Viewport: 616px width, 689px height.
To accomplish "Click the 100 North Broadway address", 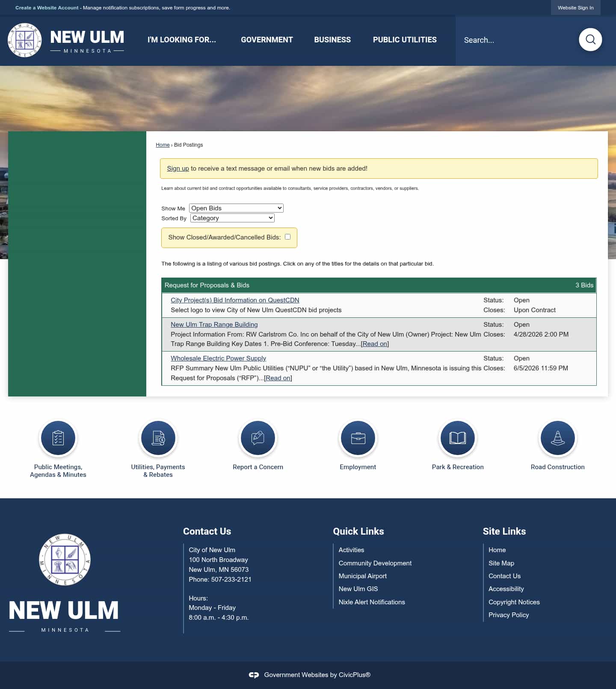I will (x=218, y=560).
